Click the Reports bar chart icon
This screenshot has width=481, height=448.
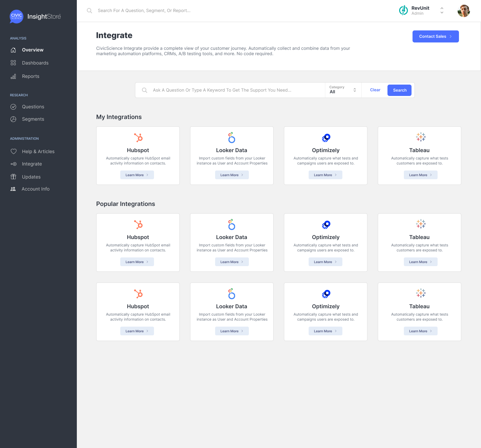tap(13, 76)
